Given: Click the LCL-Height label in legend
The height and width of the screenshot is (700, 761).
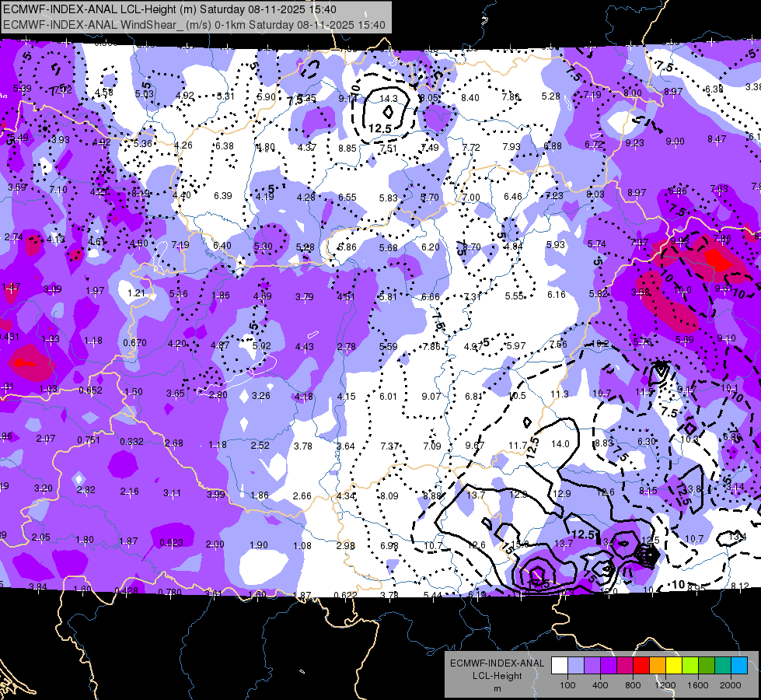Looking at the screenshot, I should coord(497,676).
